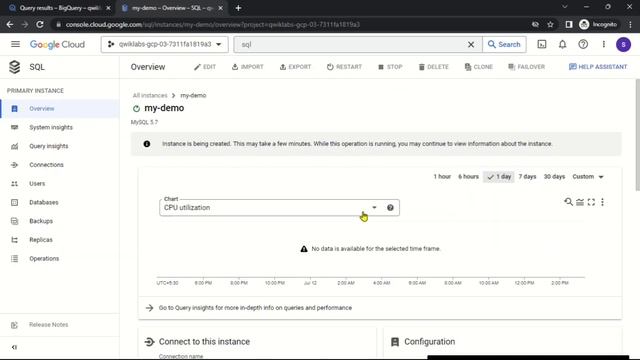Clear the search box text

tap(471, 44)
